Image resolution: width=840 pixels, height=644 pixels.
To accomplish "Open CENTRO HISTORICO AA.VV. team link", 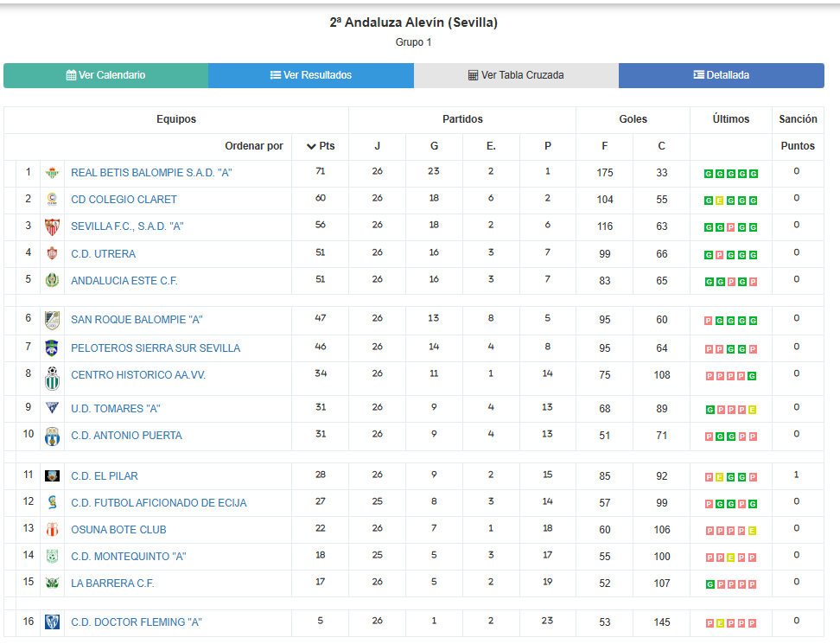I will click(138, 375).
